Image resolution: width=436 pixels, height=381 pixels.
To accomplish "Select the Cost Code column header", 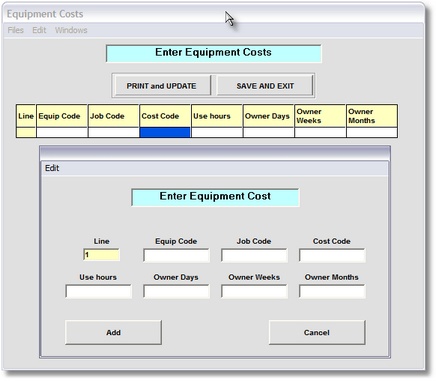I will [165, 116].
